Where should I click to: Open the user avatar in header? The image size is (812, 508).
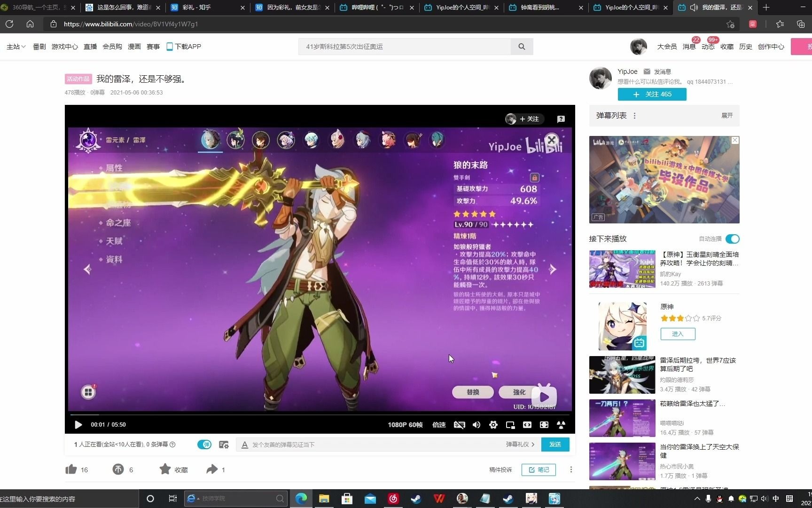(638, 47)
